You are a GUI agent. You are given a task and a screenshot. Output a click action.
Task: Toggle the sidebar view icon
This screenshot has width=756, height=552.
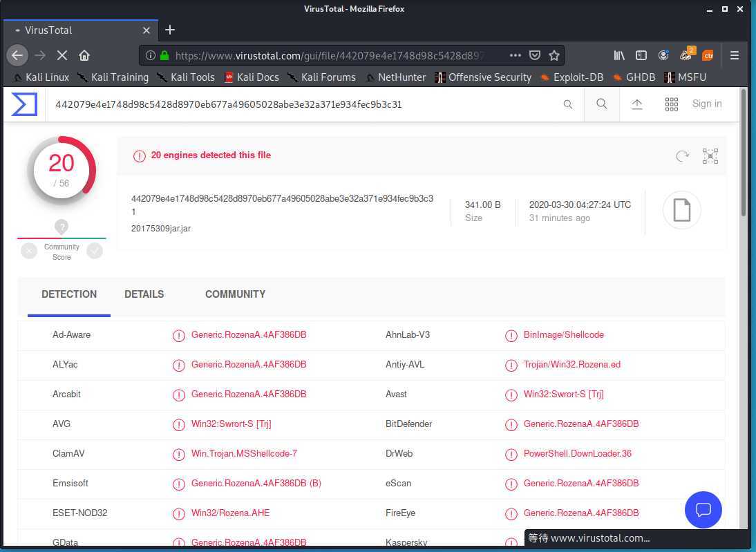tap(641, 55)
